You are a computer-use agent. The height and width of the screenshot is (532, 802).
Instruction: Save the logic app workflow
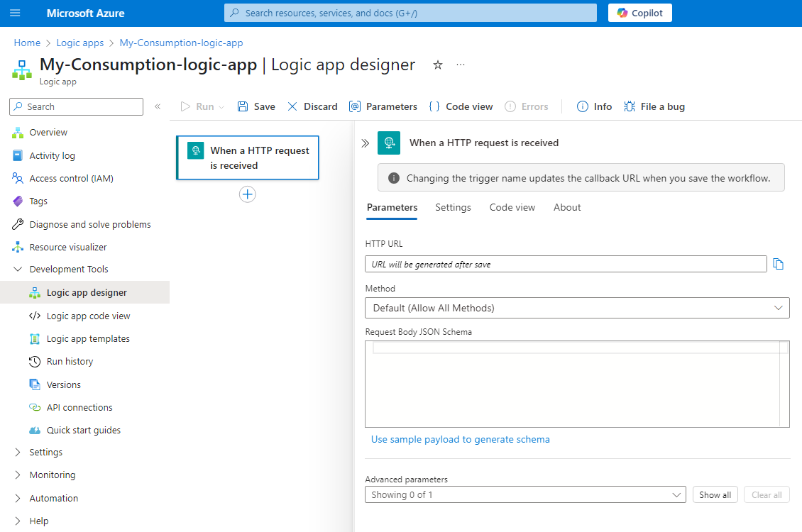(x=256, y=106)
